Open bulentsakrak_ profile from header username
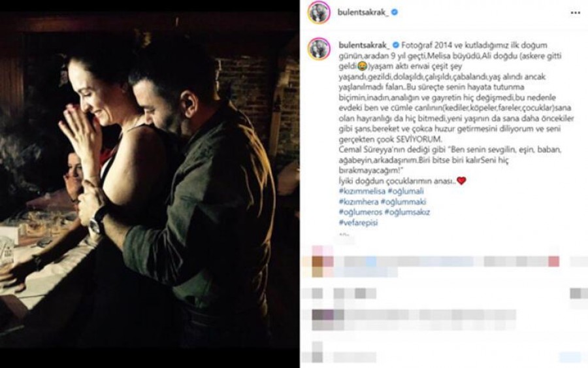The height and width of the screenshot is (368, 588). click(363, 12)
